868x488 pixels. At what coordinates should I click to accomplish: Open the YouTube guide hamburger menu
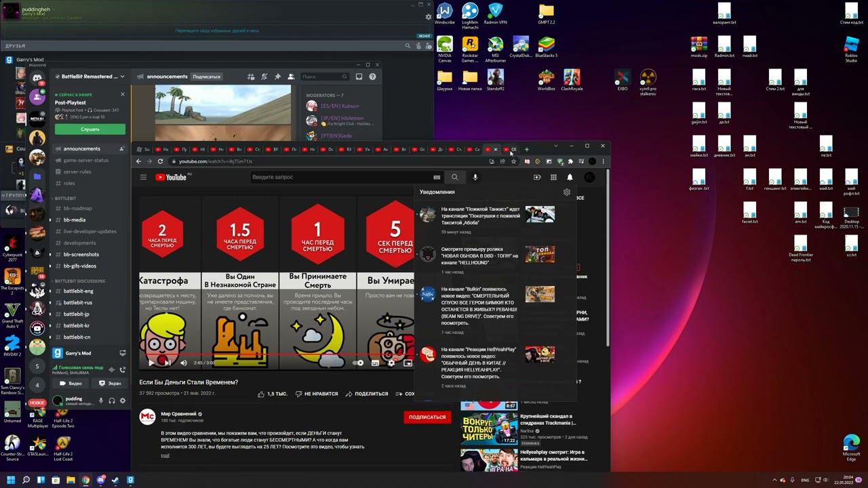[143, 177]
